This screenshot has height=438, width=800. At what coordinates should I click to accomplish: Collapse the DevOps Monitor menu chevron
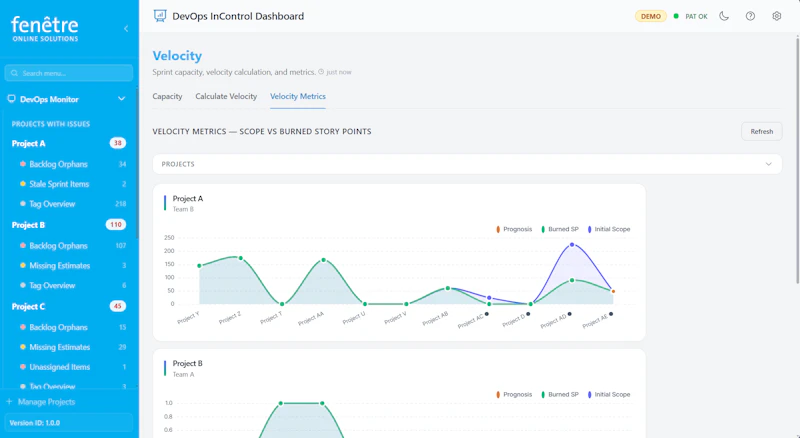pyautogui.click(x=121, y=99)
